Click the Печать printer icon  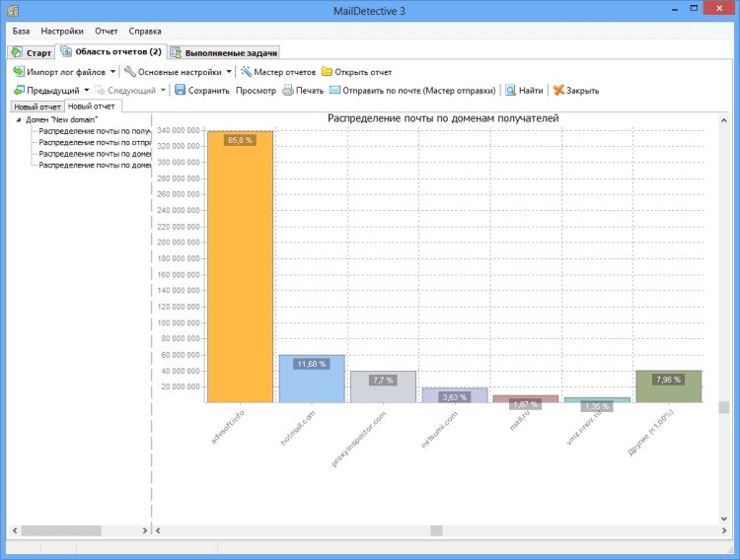click(288, 90)
